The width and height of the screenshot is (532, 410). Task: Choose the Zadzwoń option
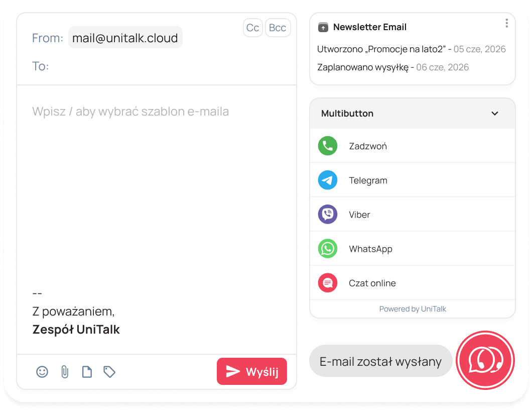pyautogui.click(x=413, y=146)
